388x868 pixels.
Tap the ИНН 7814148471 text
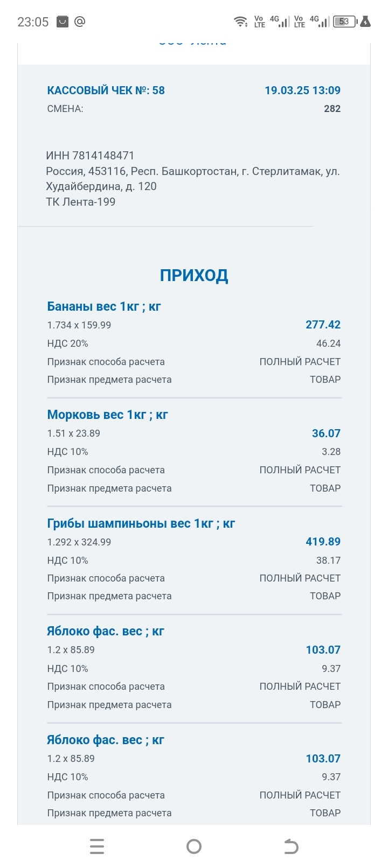(90, 156)
